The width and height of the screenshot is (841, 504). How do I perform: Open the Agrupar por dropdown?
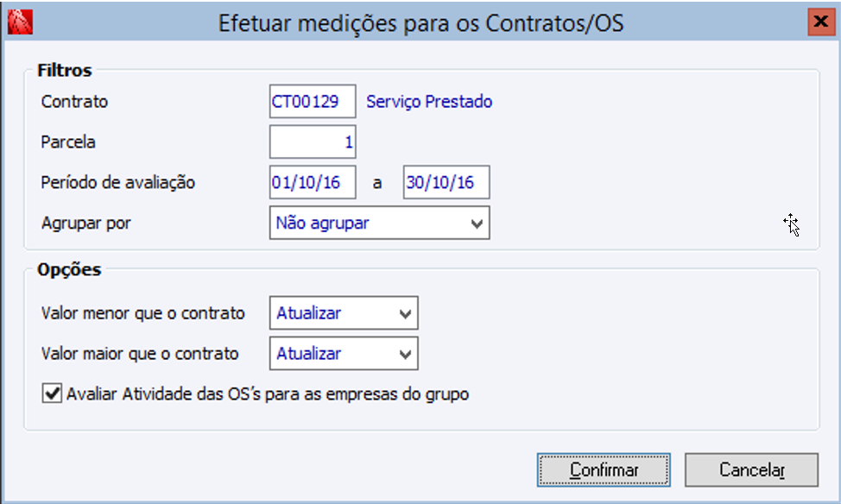point(379,223)
